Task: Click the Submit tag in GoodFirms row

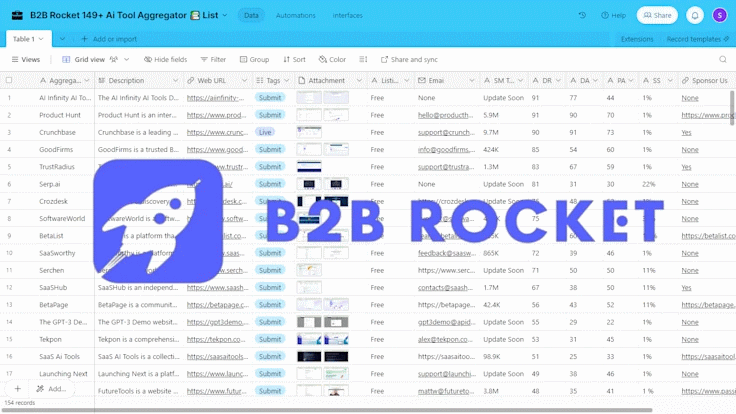Action: click(270, 149)
